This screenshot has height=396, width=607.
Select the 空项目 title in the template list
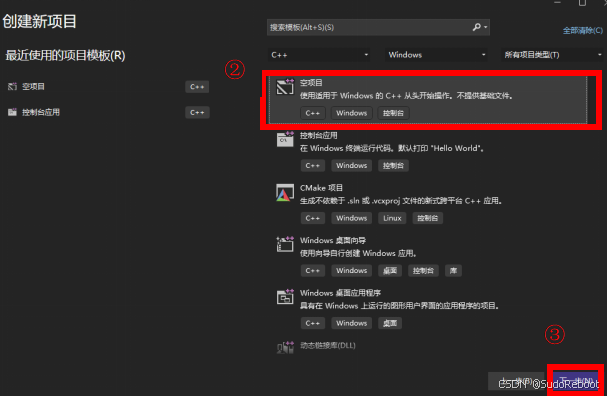point(311,82)
